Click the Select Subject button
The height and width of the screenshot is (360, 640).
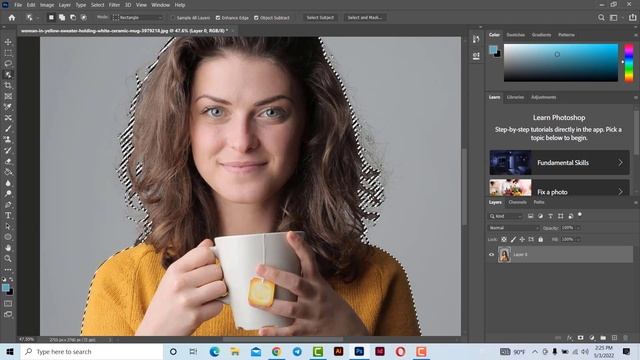(320, 18)
